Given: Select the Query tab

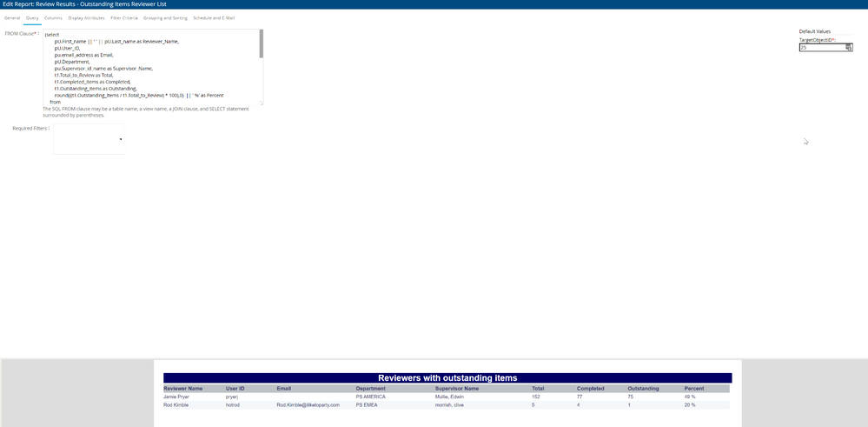Looking at the screenshot, I should tap(32, 17).
